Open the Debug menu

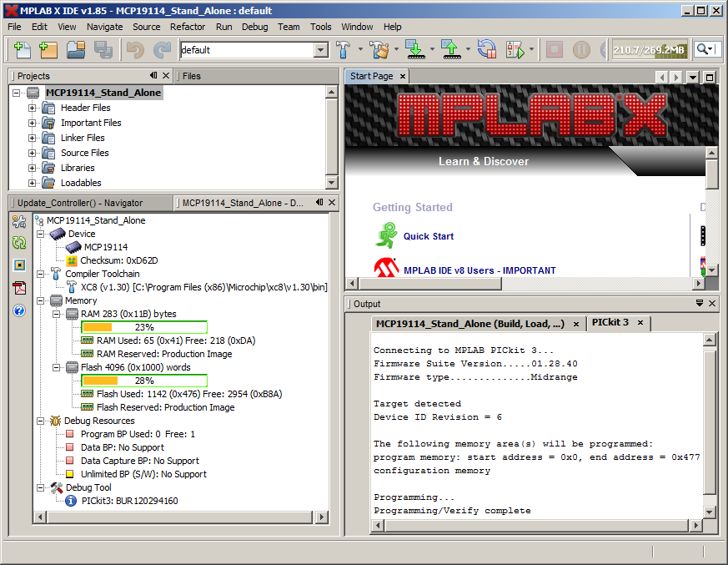(x=255, y=27)
